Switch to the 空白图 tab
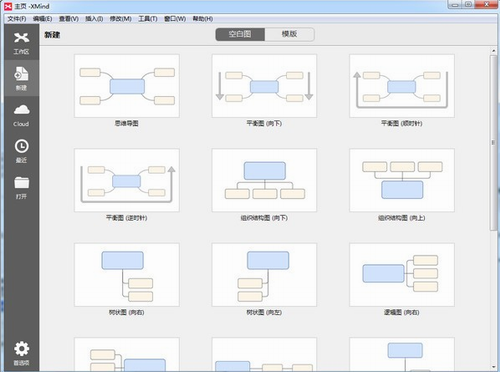Image resolution: width=500 pixels, height=372 pixels. pos(240,34)
